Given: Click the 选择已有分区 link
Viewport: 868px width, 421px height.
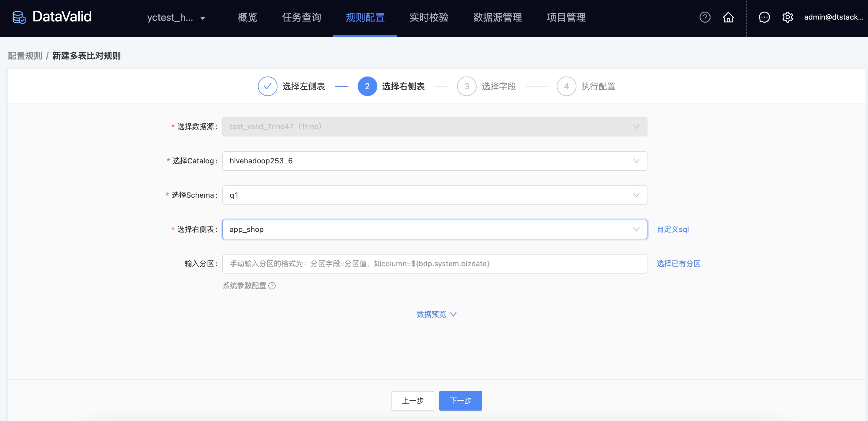Looking at the screenshot, I should [x=678, y=264].
